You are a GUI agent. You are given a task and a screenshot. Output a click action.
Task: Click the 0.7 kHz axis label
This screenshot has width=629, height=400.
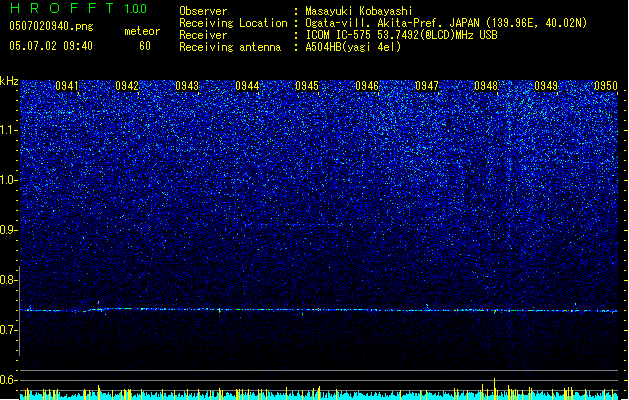[9, 330]
